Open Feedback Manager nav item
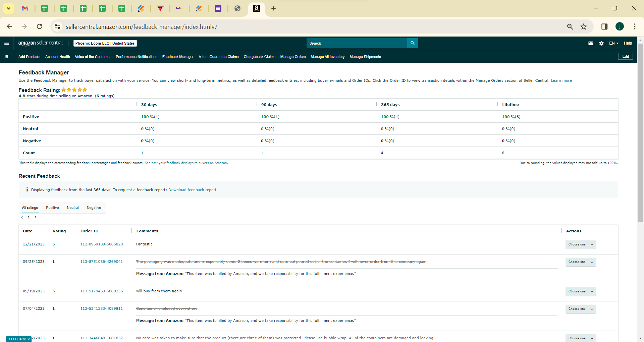 click(178, 57)
